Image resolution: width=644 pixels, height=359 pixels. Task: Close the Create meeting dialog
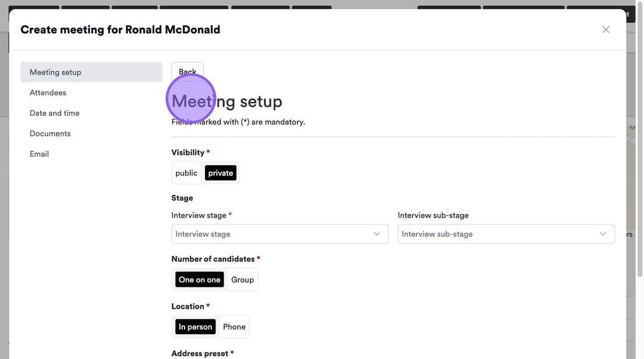coord(606,30)
